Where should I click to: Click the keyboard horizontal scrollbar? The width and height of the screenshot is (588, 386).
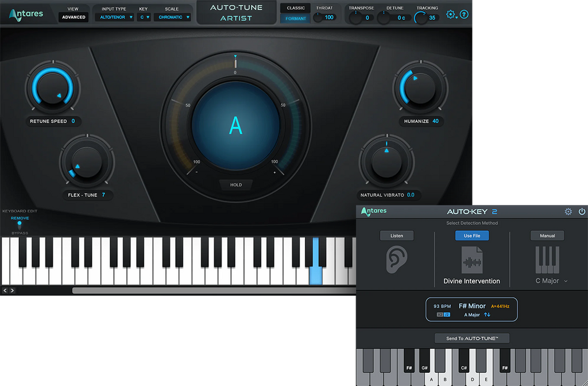pyautogui.click(x=214, y=290)
